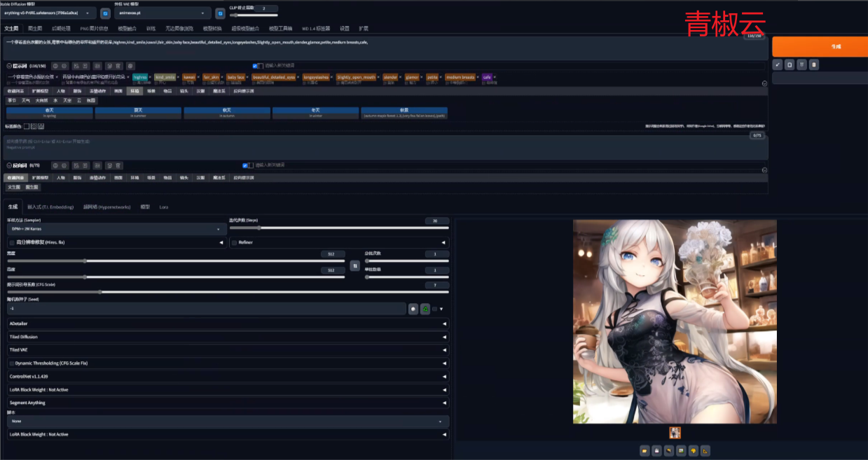Screen dimensions: 868x460
Task: Select the small thumbnail under generated image
Action: pos(675,433)
